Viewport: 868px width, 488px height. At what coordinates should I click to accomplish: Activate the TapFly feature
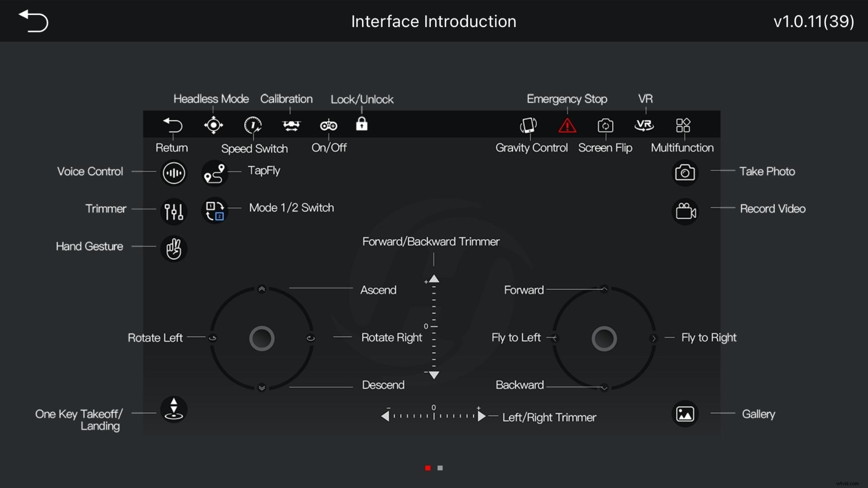point(215,173)
